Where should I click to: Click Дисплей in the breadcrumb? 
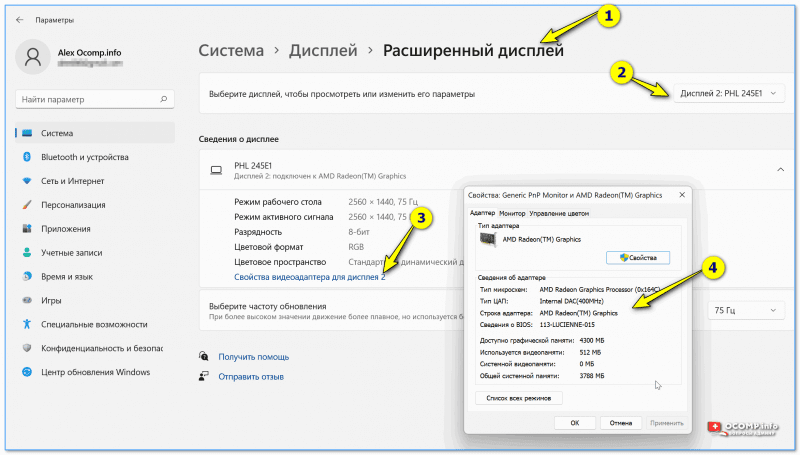[323, 50]
